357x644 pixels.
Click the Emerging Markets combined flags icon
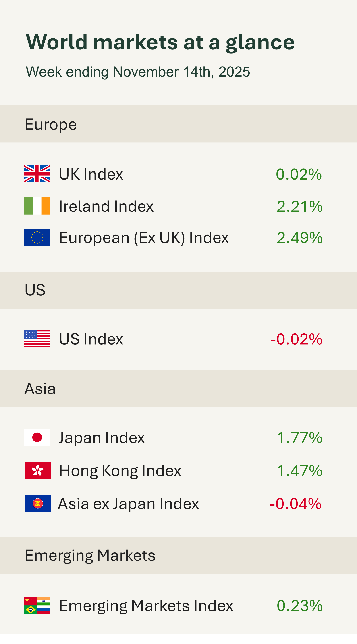(37, 605)
